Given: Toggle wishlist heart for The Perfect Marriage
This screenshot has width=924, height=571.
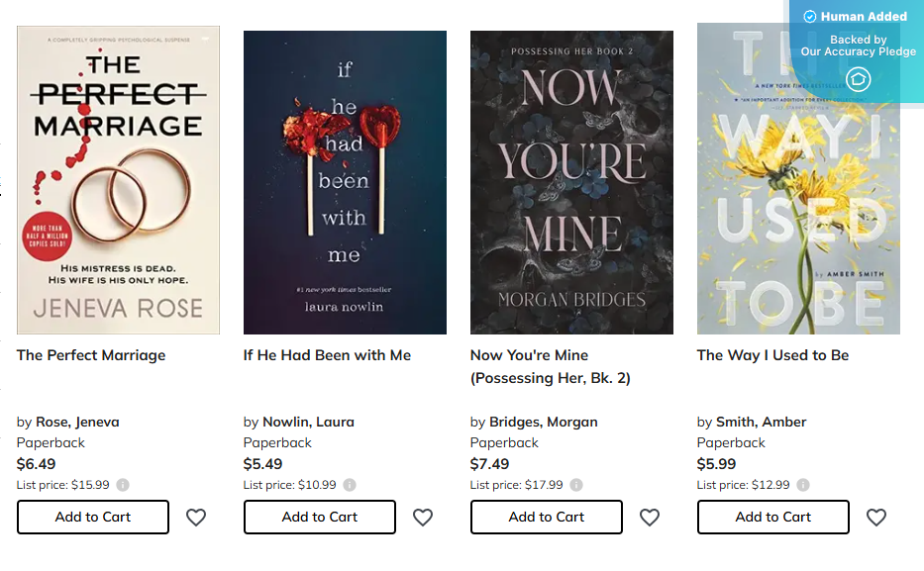Looking at the screenshot, I should tap(196, 517).
